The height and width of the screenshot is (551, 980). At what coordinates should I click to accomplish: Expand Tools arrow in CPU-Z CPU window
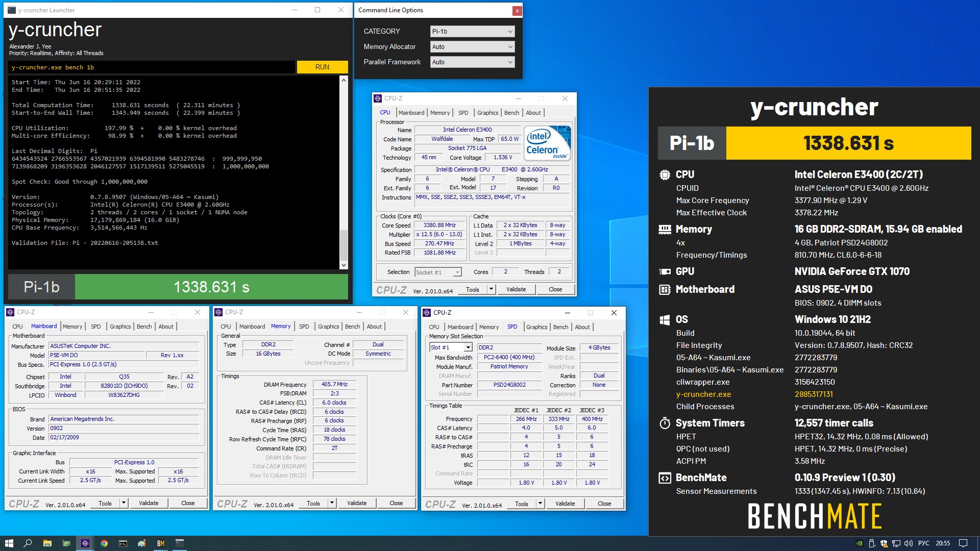[x=491, y=289]
